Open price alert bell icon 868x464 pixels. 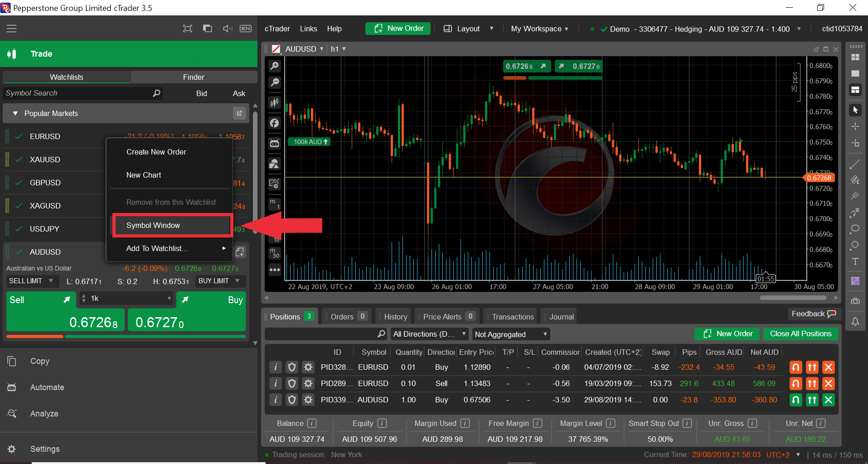(855, 321)
